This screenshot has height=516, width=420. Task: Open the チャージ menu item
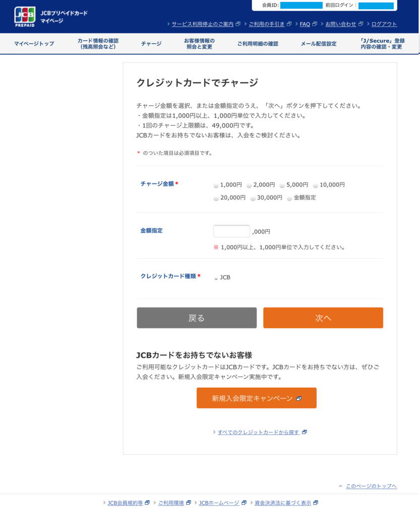coord(151,43)
